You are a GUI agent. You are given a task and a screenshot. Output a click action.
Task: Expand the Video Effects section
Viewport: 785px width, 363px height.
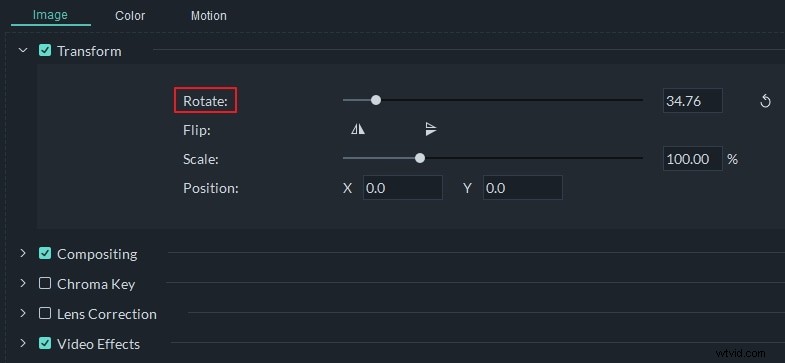[23, 343]
